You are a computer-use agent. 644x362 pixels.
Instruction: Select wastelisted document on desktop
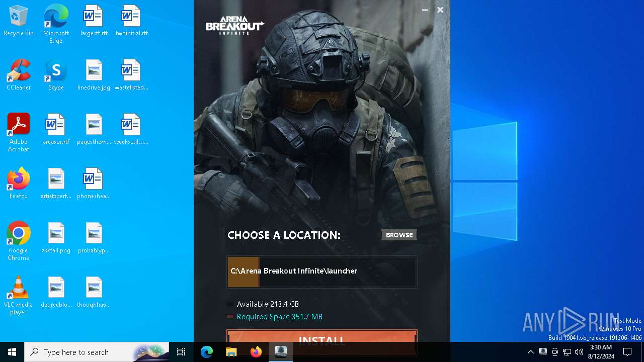(131, 75)
